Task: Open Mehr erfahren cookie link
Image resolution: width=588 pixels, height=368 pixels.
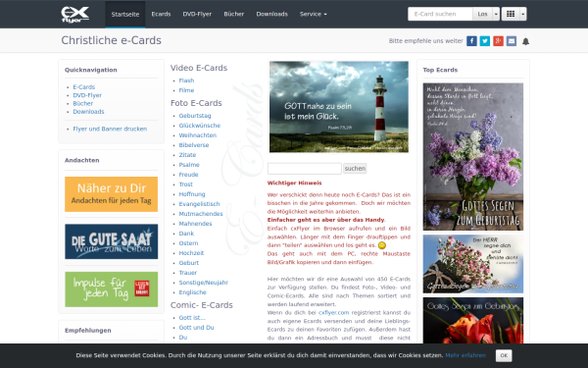Action: click(x=465, y=355)
